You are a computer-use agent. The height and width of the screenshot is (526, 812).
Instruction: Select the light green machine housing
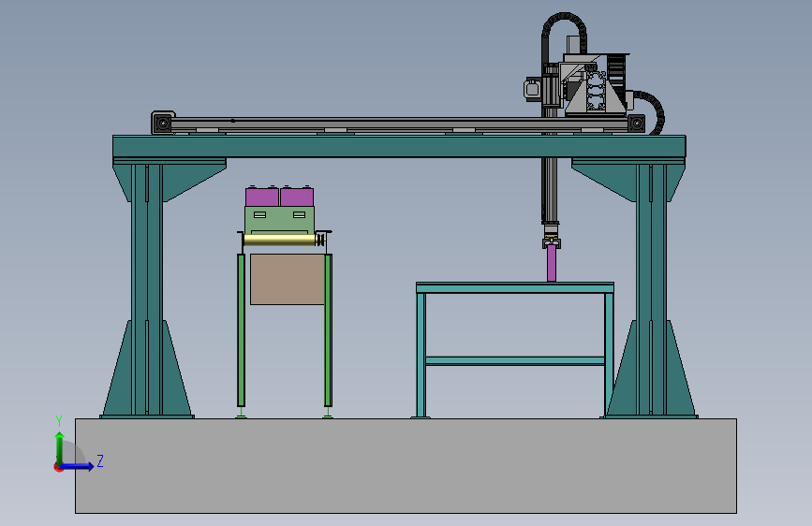[279, 220]
